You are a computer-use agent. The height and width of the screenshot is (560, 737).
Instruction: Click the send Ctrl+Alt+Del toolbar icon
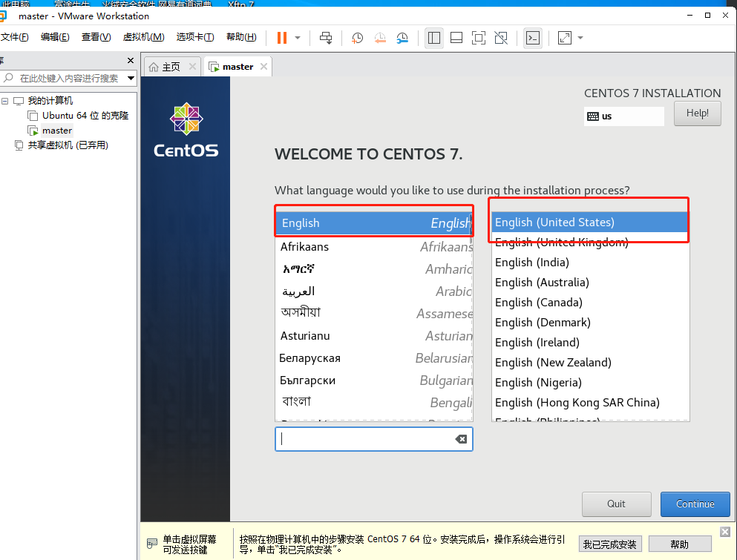[x=326, y=38]
